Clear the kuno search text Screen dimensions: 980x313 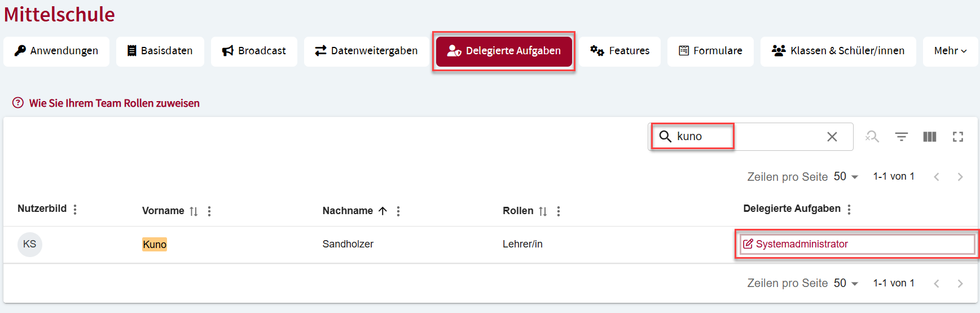(832, 137)
